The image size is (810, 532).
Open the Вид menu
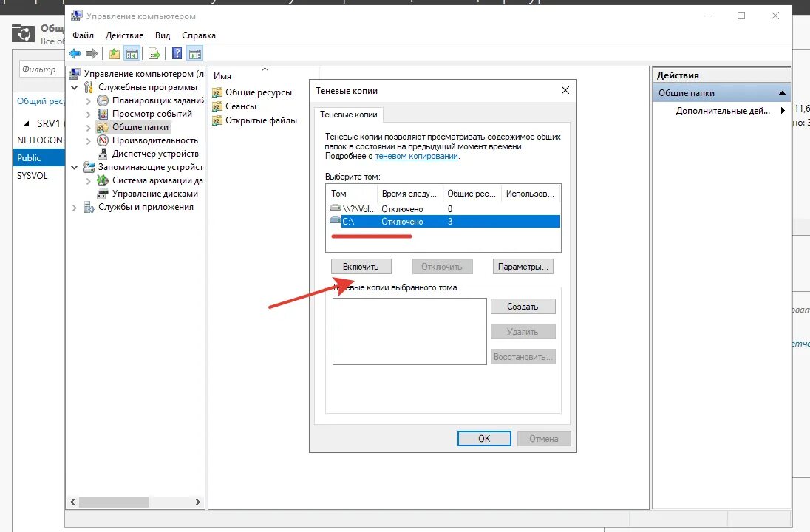coord(163,35)
